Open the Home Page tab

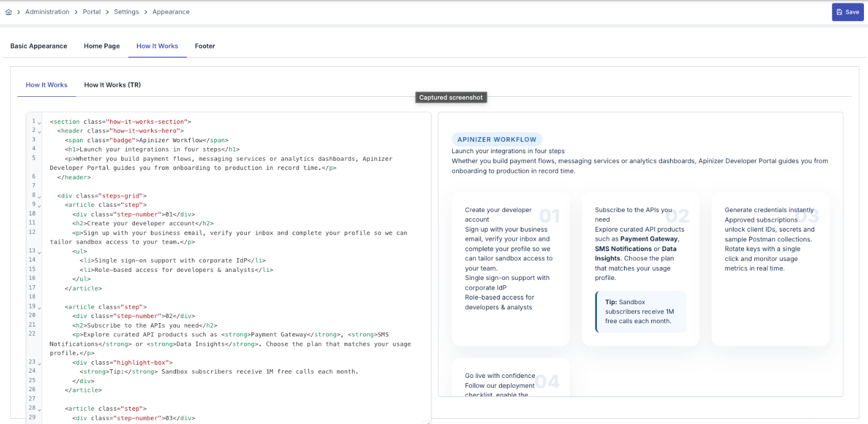tap(102, 46)
